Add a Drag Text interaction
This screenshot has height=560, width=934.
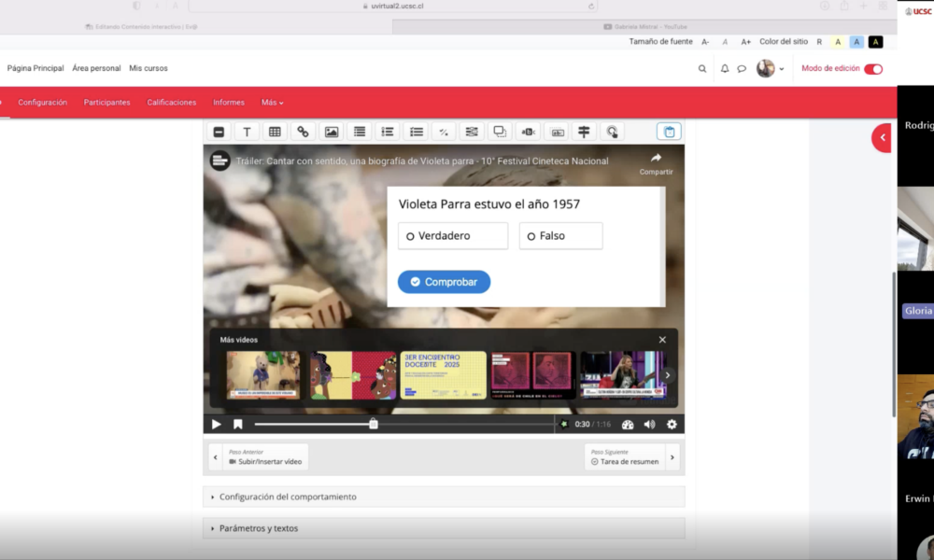pos(557,132)
